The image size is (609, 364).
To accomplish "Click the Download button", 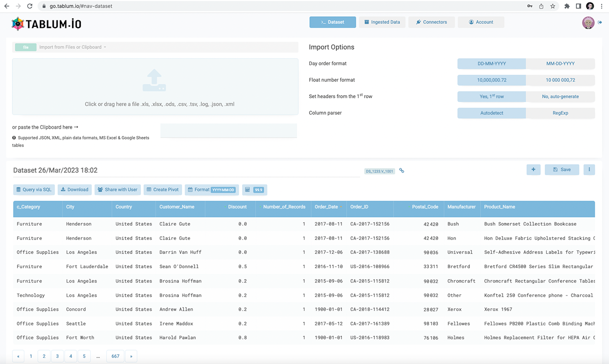I will pos(75,190).
